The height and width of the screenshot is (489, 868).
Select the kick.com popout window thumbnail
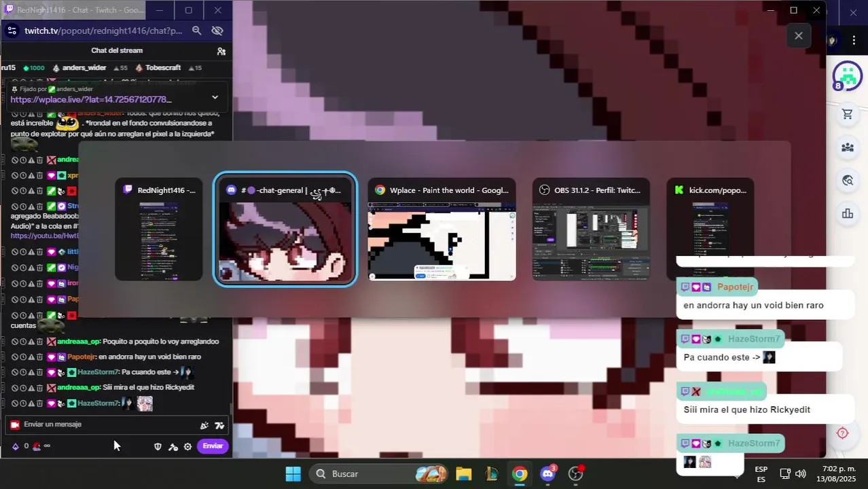pyautogui.click(x=710, y=230)
